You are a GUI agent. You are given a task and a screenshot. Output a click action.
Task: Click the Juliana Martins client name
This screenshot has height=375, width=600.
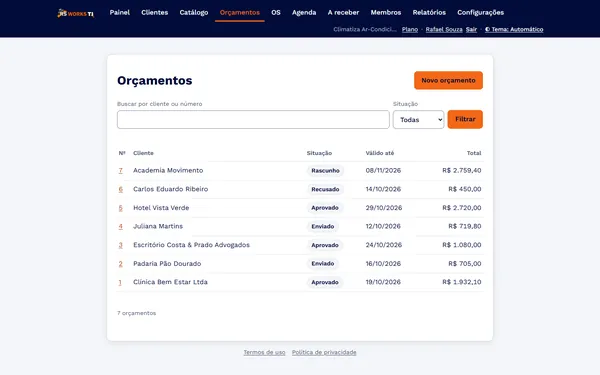[158, 226]
